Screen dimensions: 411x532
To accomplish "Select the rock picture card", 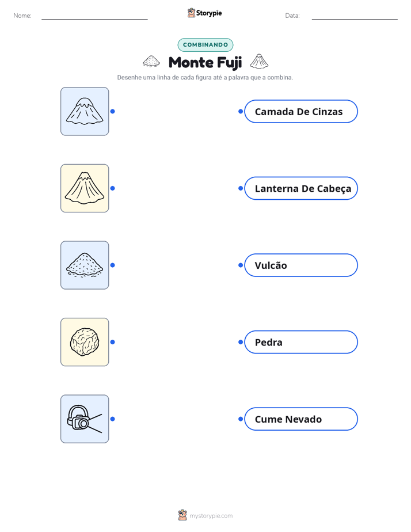I will click(x=85, y=342).
